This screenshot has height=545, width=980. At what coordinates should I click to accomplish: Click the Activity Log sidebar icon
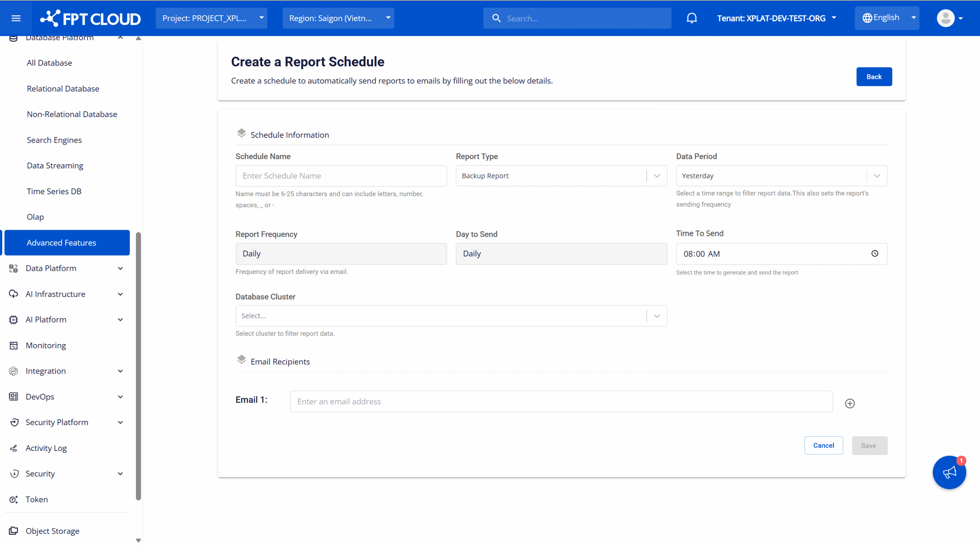13,448
